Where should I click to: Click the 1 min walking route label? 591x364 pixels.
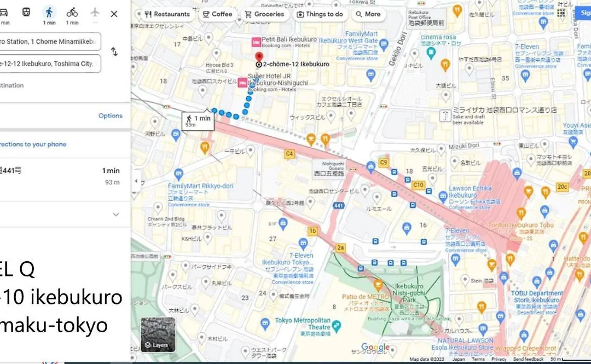tap(198, 121)
